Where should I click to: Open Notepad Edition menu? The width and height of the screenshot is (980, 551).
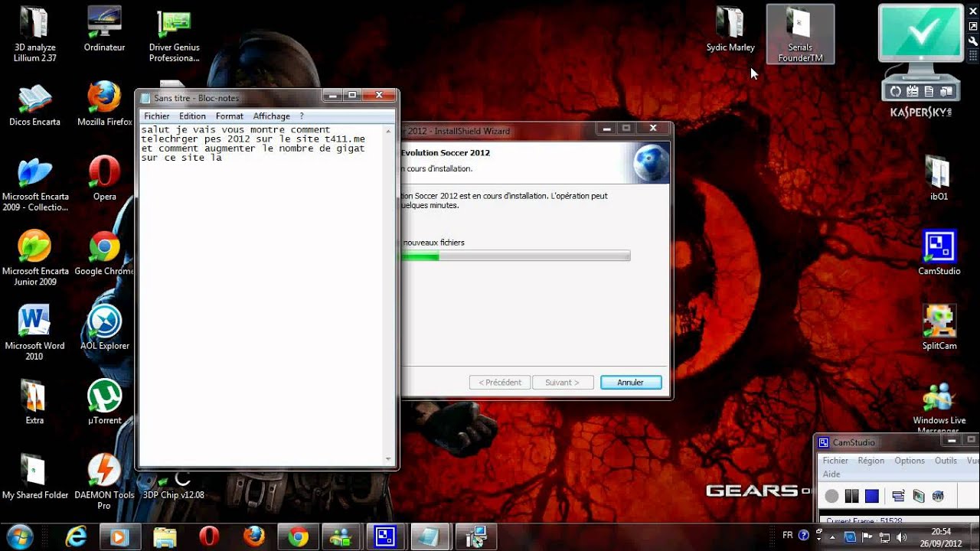pyautogui.click(x=192, y=116)
